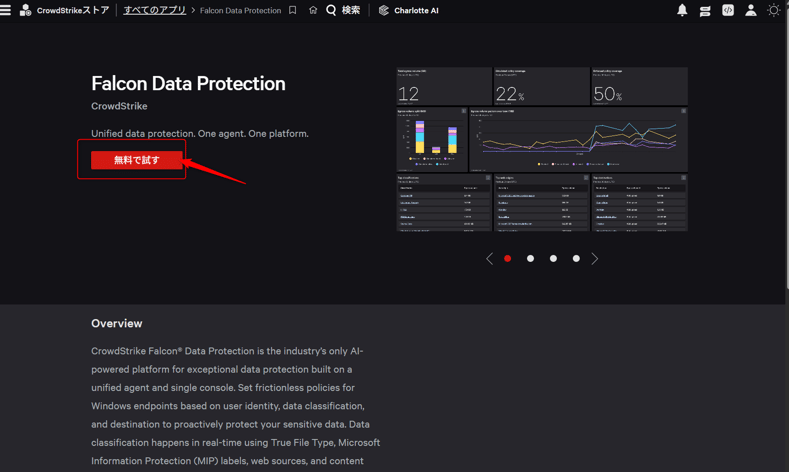Click the Overview section heading

click(x=117, y=324)
